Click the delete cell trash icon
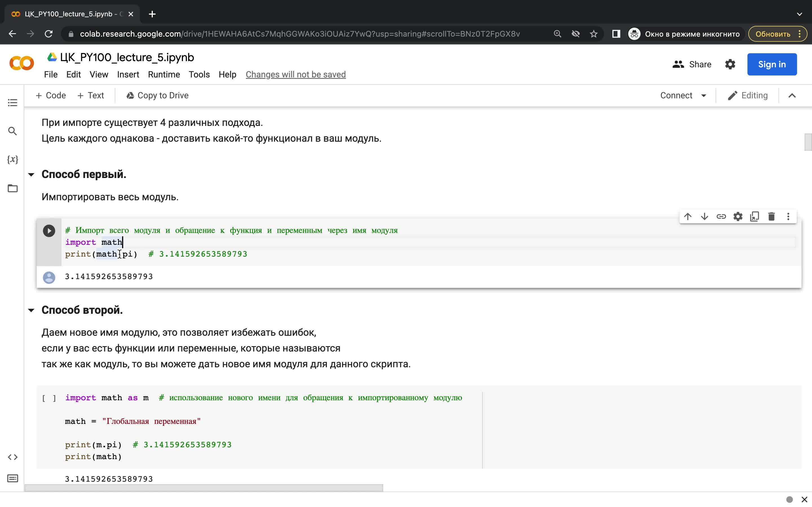The height and width of the screenshot is (507, 812). [771, 217]
